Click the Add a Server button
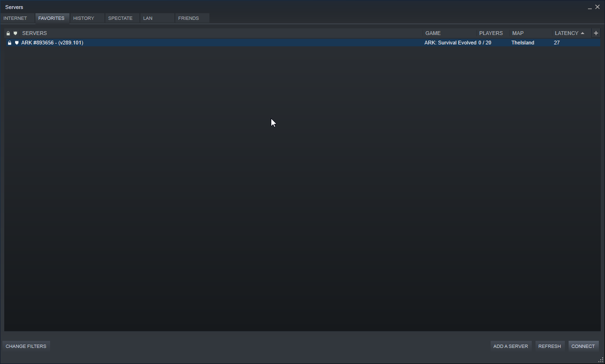 tap(510, 346)
